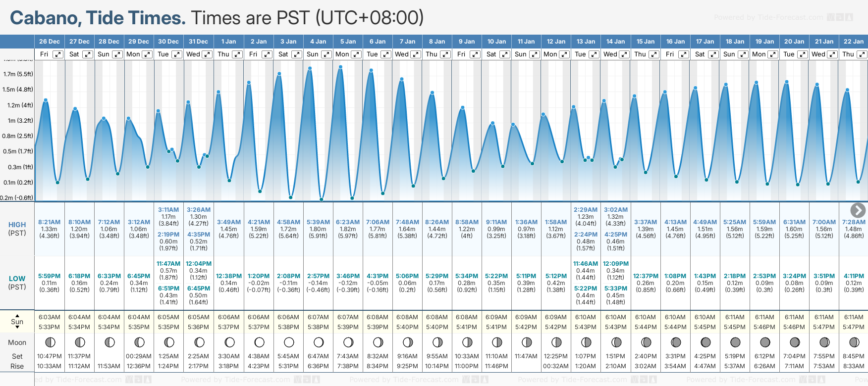Expand the Monday 5 Jan column
Image resolution: width=868 pixels, height=386 pixels.
(356, 54)
